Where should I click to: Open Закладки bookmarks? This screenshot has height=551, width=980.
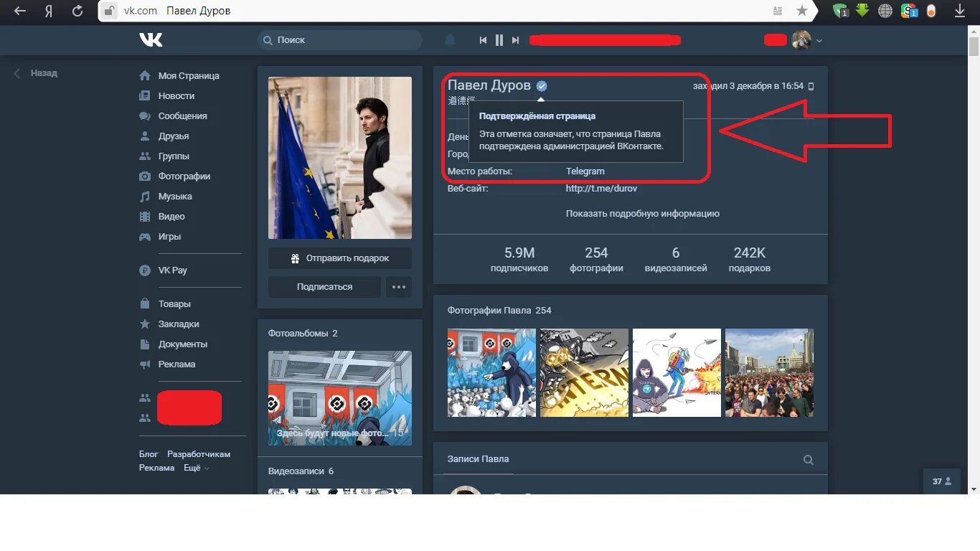pyautogui.click(x=179, y=324)
